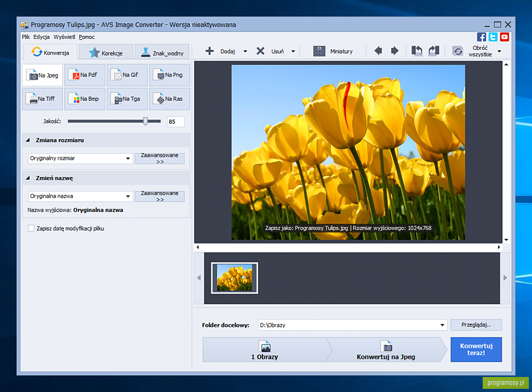Screen dimensions: 532x392
Task: Choose the Na Ras format
Action: 170,99
